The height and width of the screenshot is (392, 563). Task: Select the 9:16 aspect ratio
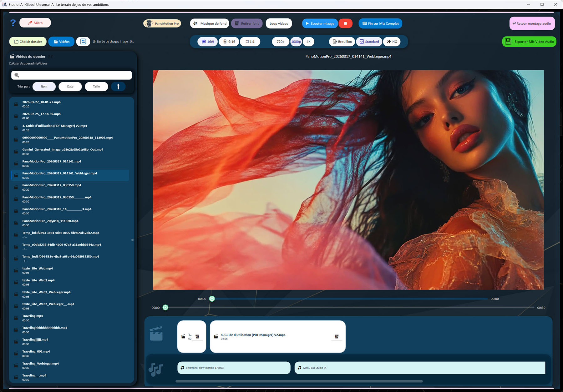coord(229,42)
